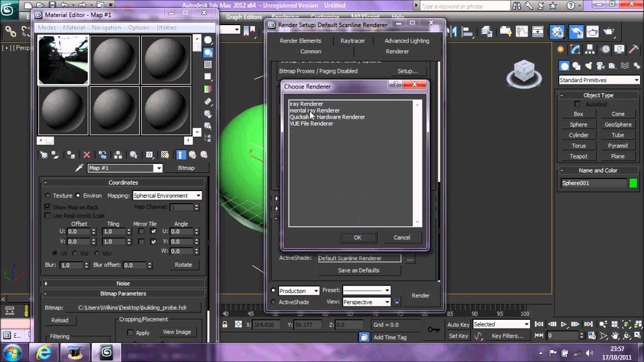Click Make Preview film icon
The width and height of the screenshot is (644, 362).
pyautogui.click(x=208, y=101)
